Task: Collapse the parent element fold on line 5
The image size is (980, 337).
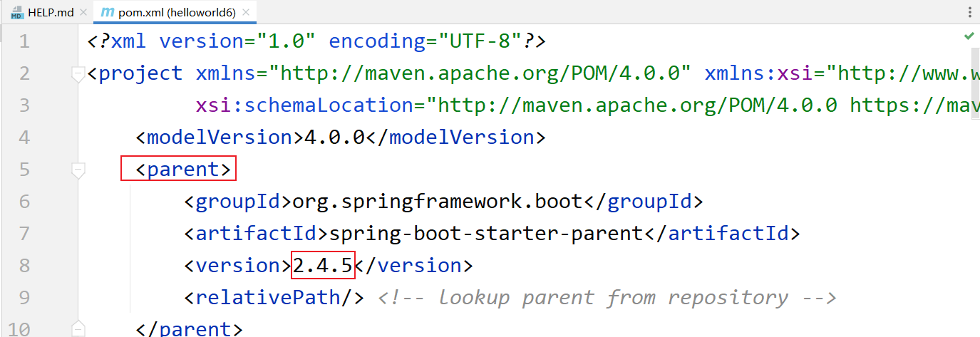Action: pos(78,170)
